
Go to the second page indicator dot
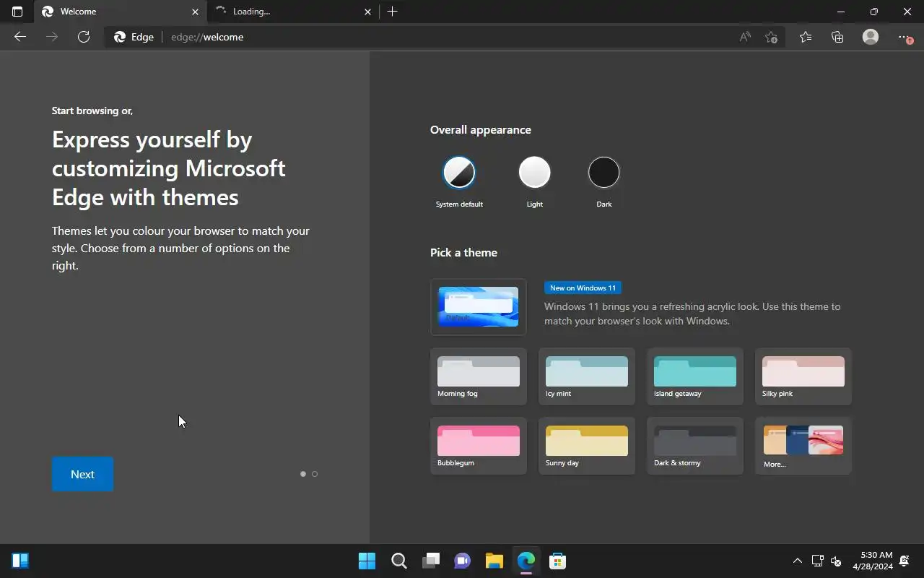click(x=315, y=474)
